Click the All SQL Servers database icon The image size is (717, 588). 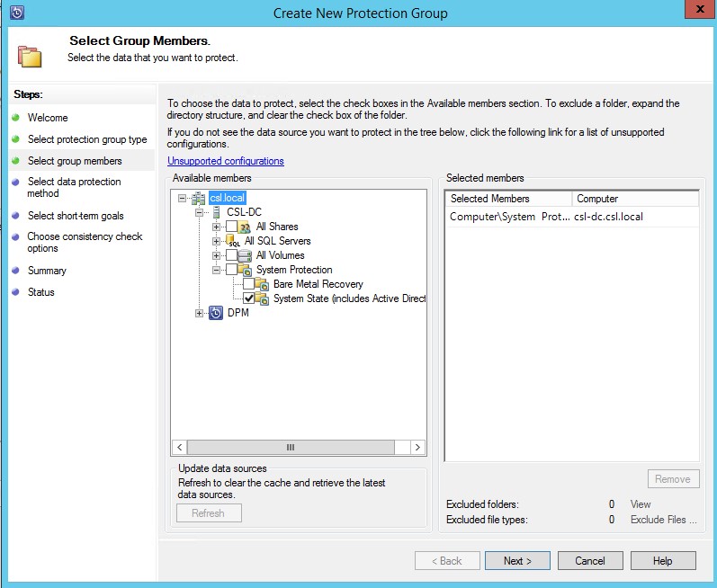pyautogui.click(x=233, y=241)
